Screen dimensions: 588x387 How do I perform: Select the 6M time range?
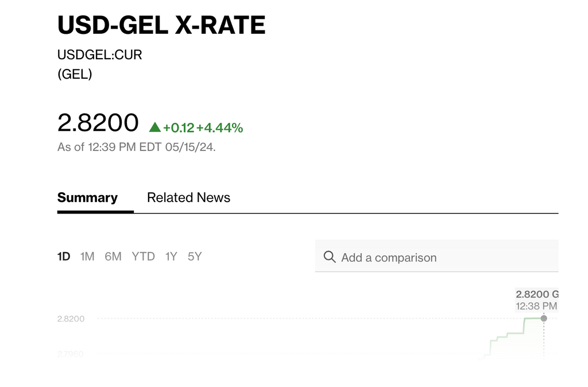pos(113,257)
